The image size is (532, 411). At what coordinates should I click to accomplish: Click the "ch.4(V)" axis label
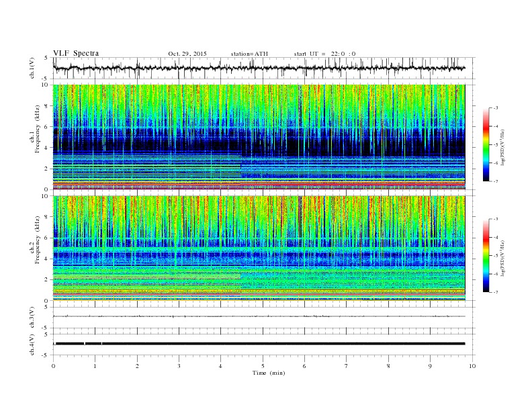(32, 345)
